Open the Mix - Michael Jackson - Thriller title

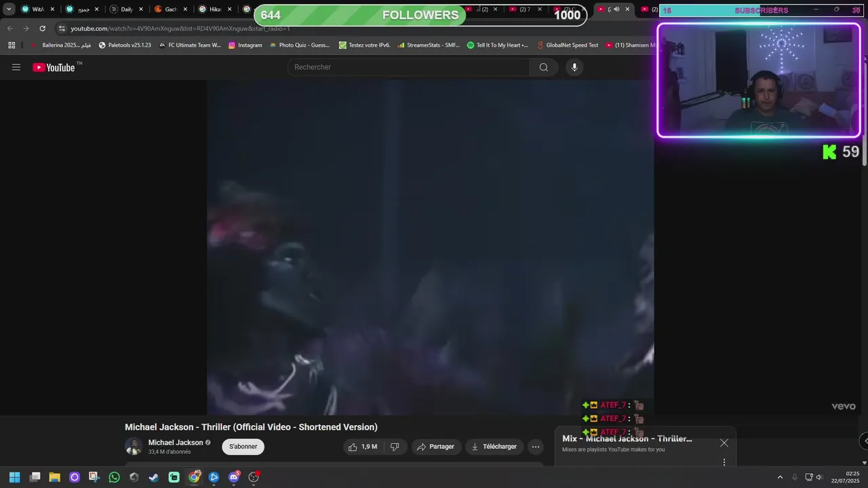tap(627, 439)
